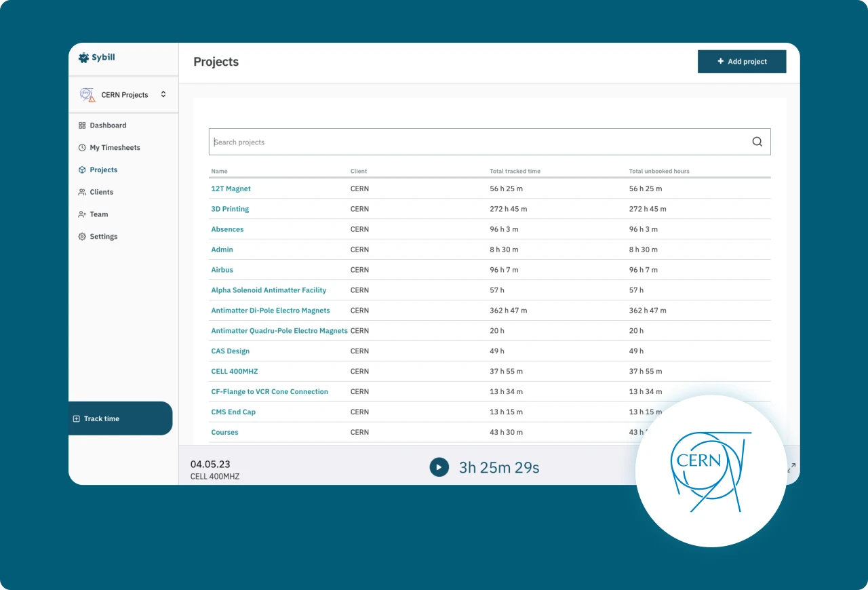Select Clients in the navigation menu
868x590 pixels.
[x=102, y=192]
